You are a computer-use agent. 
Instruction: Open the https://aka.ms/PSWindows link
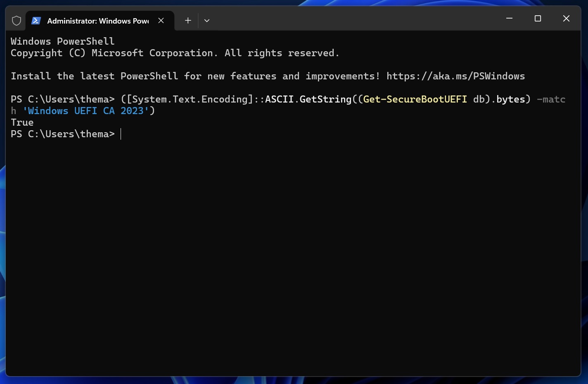(x=455, y=76)
